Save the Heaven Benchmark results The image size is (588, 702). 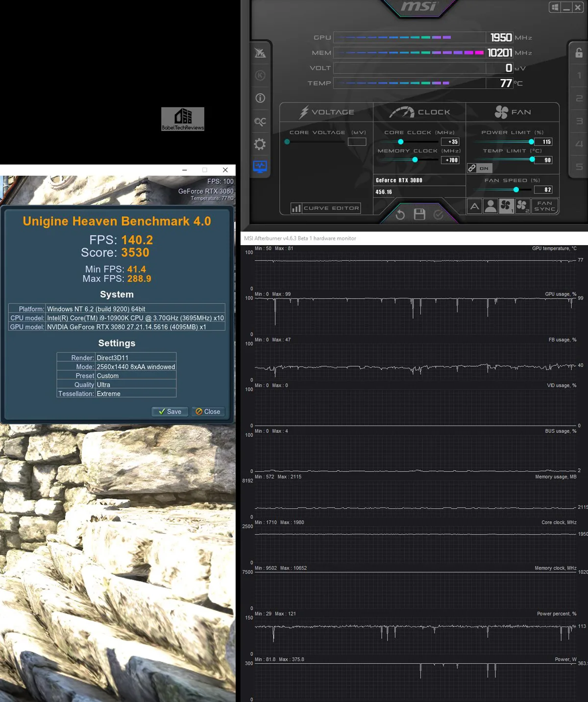170,412
